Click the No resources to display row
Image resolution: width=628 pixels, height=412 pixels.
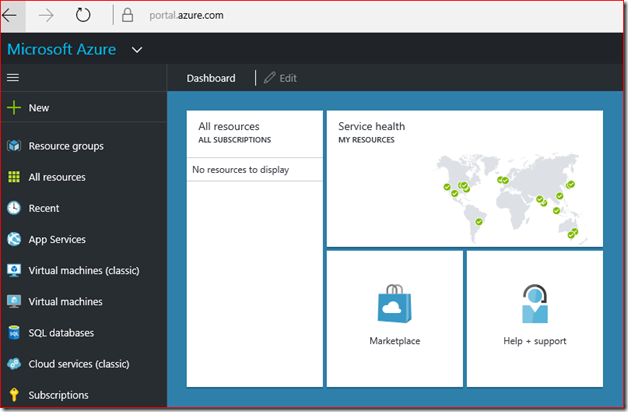pyautogui.click(x=255, y=169)
